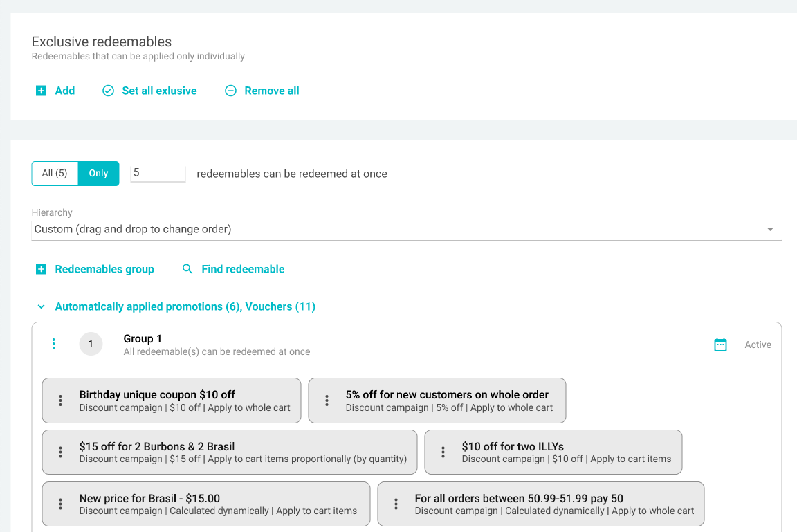The image size is (797, 532).
Task: Click the Active status on Group 1
Action: pos(758,345)
